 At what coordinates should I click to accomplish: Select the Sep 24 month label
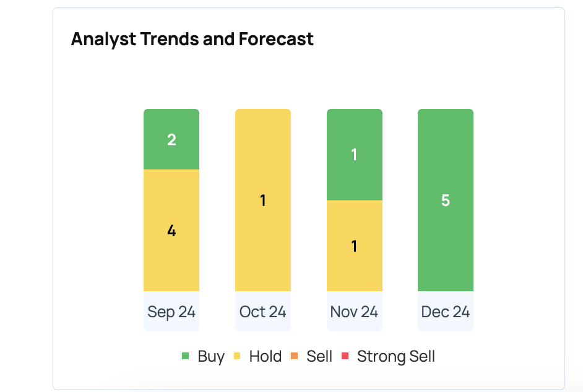tap(171, 312)
